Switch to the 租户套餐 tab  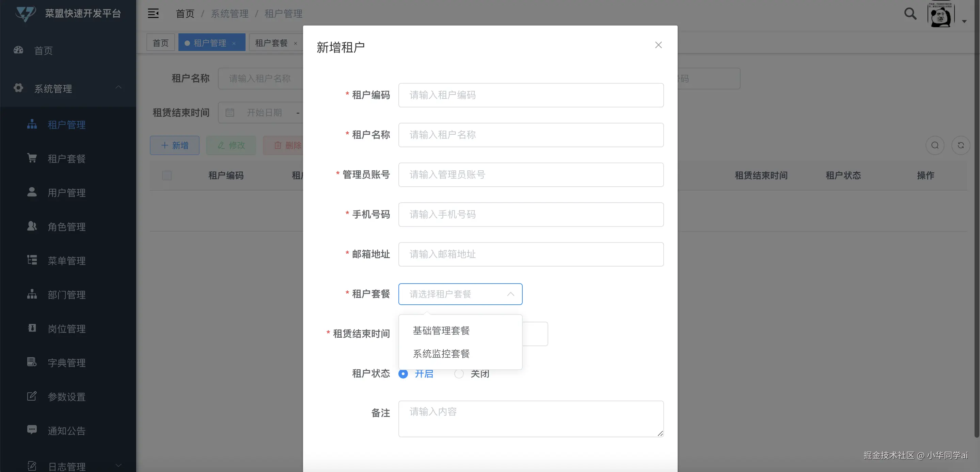tap(271, 43)
